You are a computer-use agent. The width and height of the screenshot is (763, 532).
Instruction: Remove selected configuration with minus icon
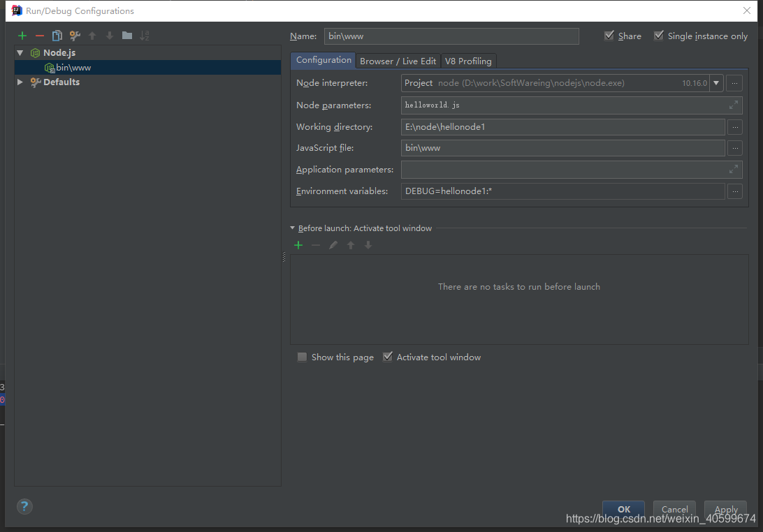[x=40, y=36]
